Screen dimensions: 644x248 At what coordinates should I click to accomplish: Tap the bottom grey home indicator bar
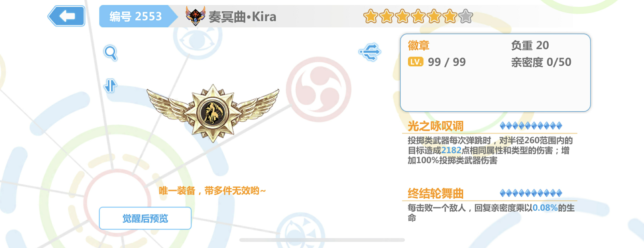point(322,240)
